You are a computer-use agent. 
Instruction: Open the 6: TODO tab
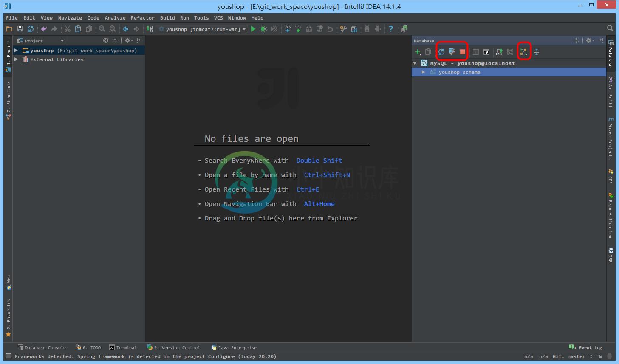88,347
